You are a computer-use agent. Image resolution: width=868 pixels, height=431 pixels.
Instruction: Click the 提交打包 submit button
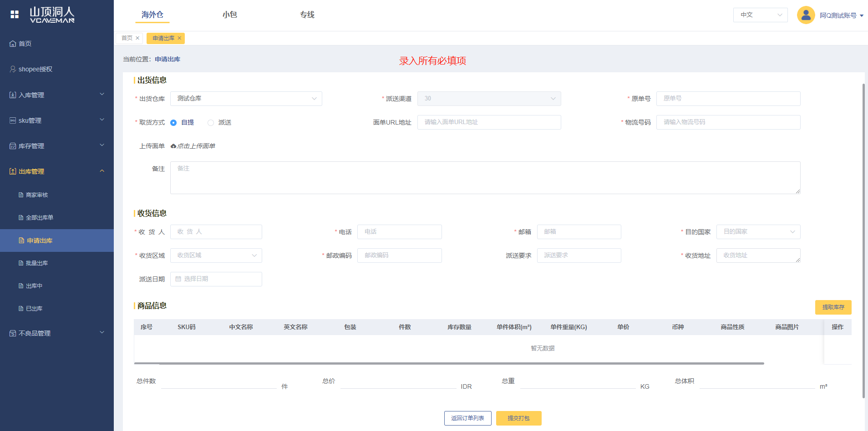point(518,418)
